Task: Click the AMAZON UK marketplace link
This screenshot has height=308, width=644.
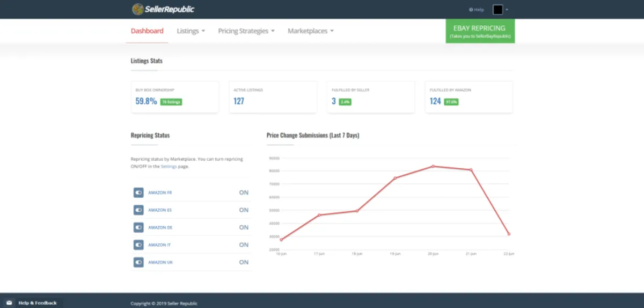Action: pyautogui.click(x=160, y=262)
